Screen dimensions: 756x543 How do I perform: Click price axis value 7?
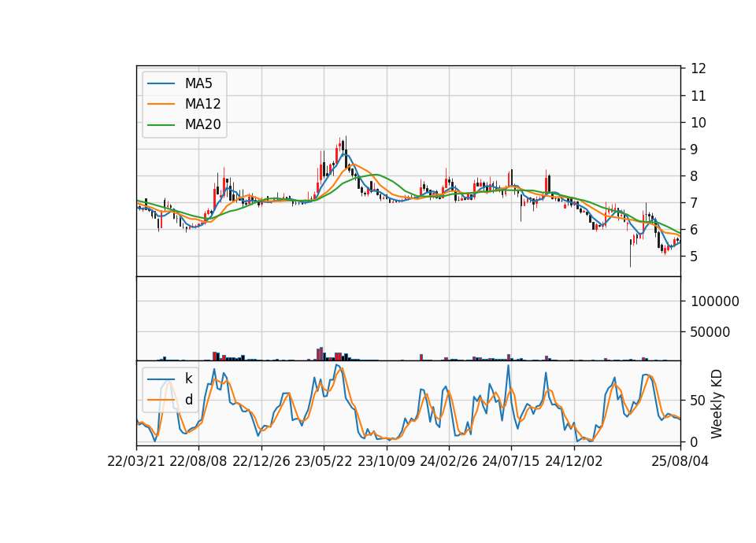[695, 203]
